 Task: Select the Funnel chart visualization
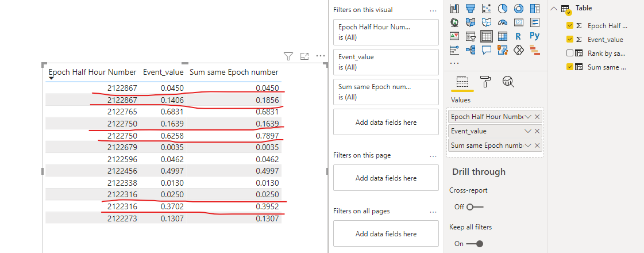pos(471,8)
